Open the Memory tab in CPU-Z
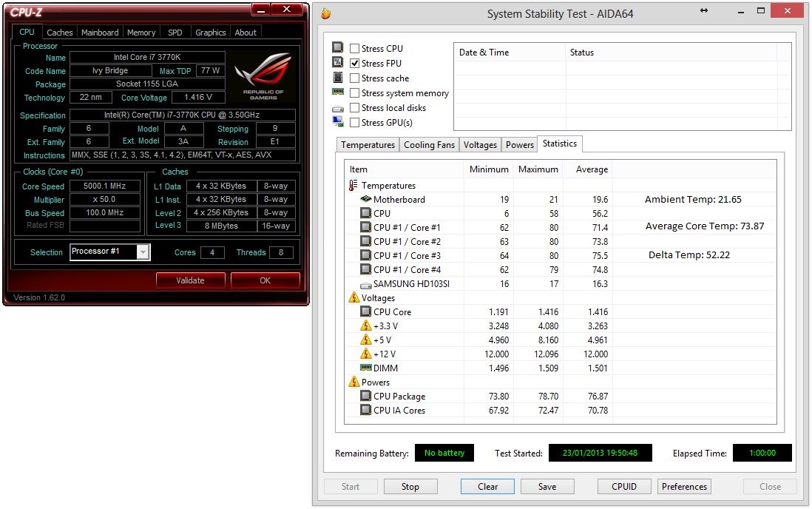The width and height of the screenshot is (812, 509). [141, 32]
